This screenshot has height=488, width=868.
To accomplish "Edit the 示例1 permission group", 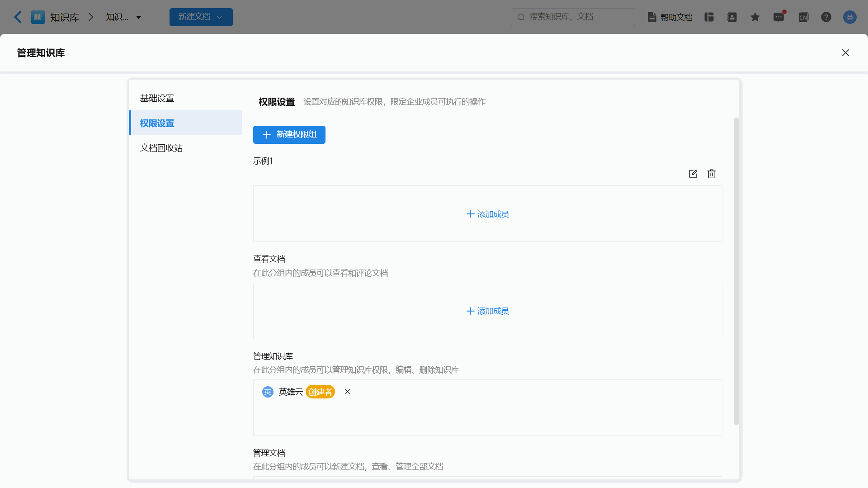I will pyautogui.click(x=693, y=174).
